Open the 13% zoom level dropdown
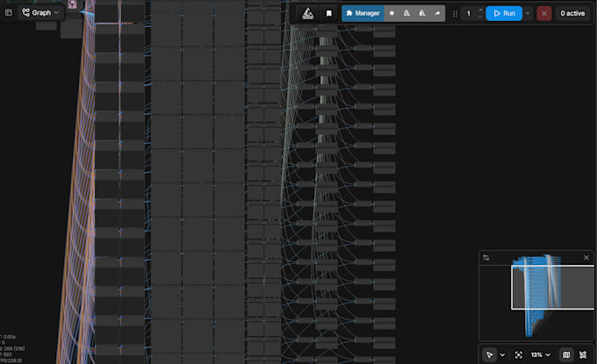 [541, 355]
